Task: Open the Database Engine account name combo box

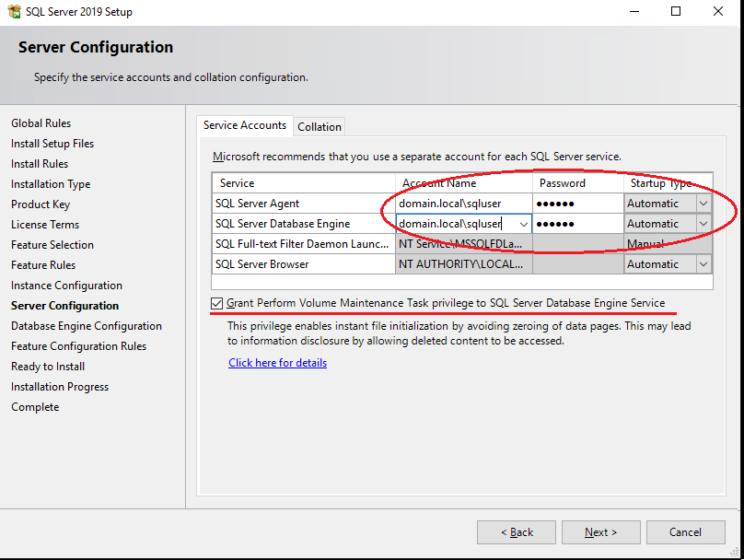Action: click(x=523, y=223)
